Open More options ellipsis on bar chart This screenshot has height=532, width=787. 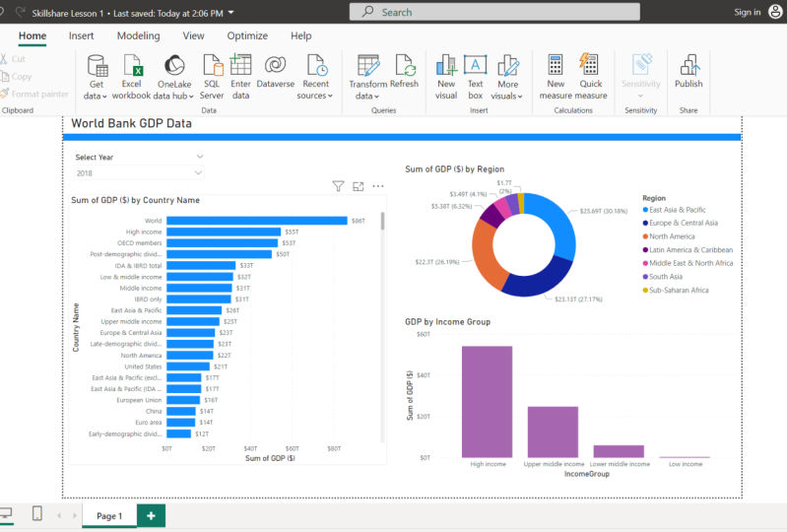click(378, 186)
